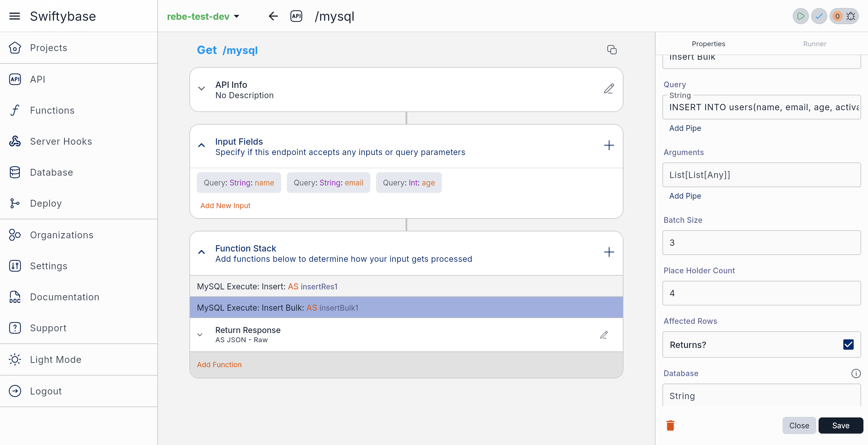Open the Functions menu item

79,110
